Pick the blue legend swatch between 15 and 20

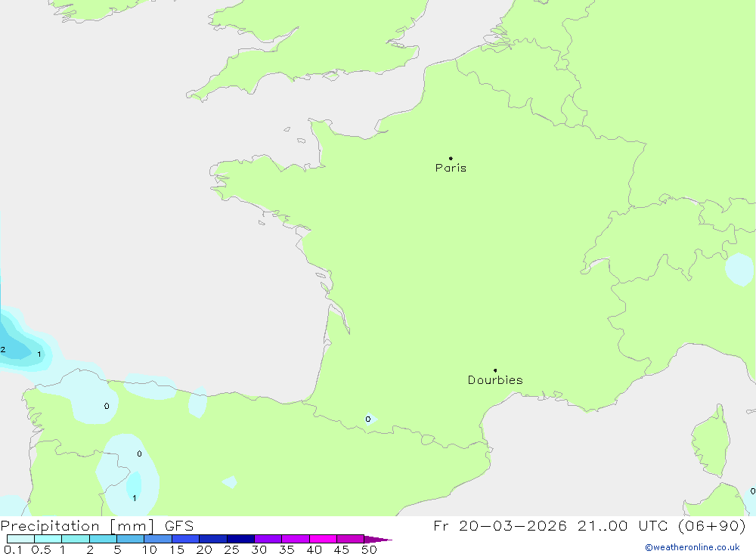pyautogui.click(x=186, y=539)
